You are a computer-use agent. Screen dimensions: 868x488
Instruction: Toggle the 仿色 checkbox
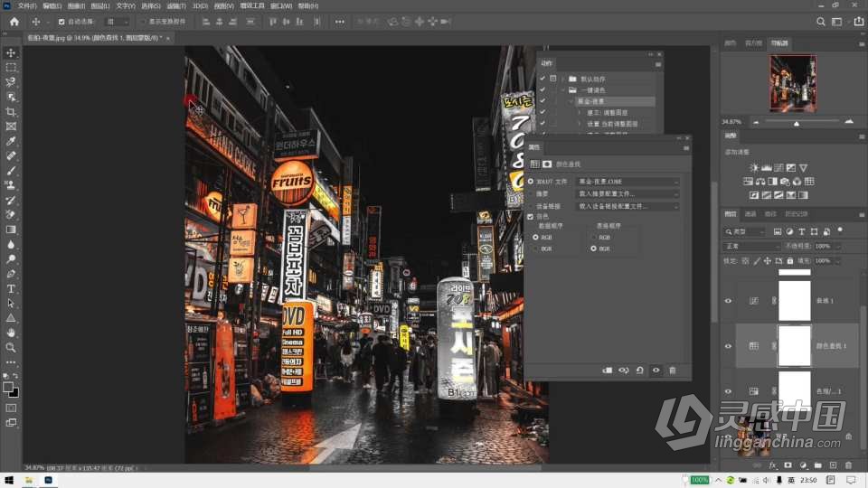[x=531, y=217]
